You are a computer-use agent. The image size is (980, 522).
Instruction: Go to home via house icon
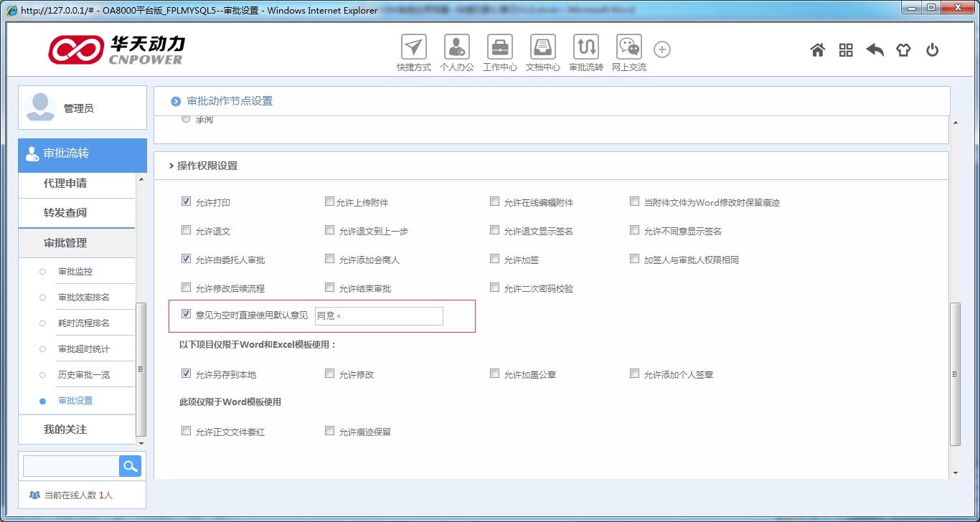[x=817, y=50]
